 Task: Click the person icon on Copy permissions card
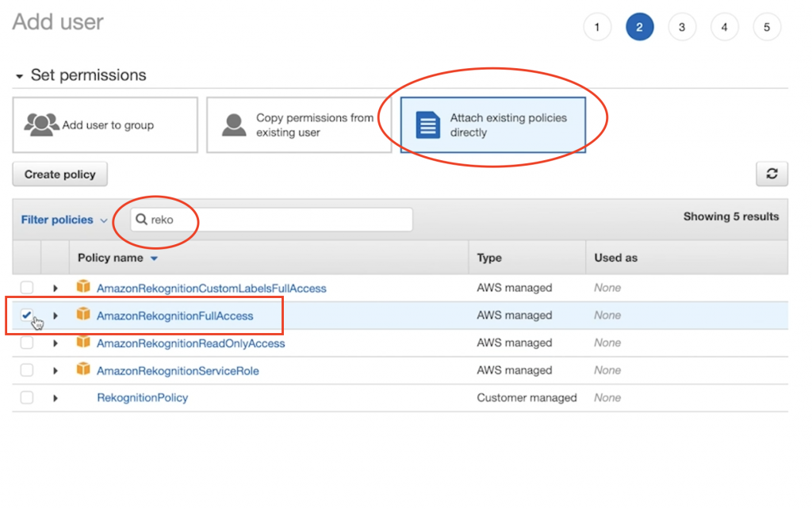pyautogui.click(x=234, y=124)
